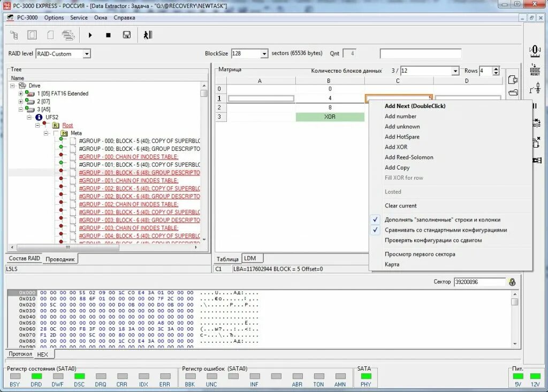
Task: Open the BlockSize dropdown
Action: 264,53
